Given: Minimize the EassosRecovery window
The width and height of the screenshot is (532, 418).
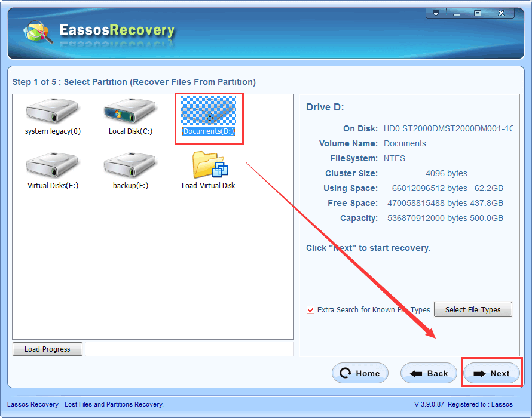Looking at the screenshot, I should pyautogui.click(x=457, y=13).
